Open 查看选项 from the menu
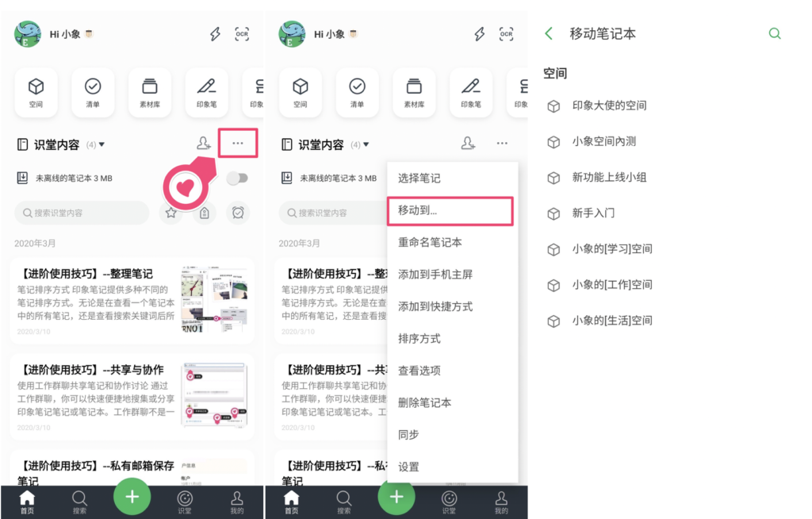 [419, 371]
